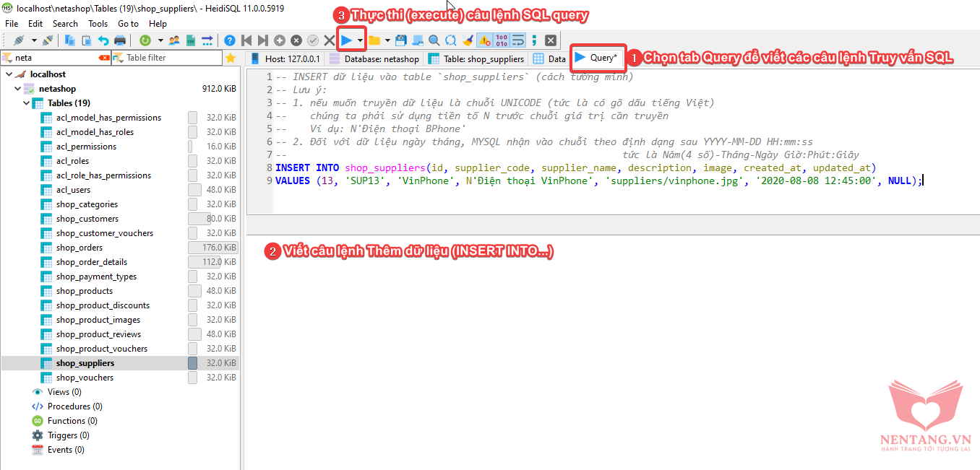Click the search text magnifier icon
Image resolution: width=980 pixels, height=470 pixels.
pos(434,40)
